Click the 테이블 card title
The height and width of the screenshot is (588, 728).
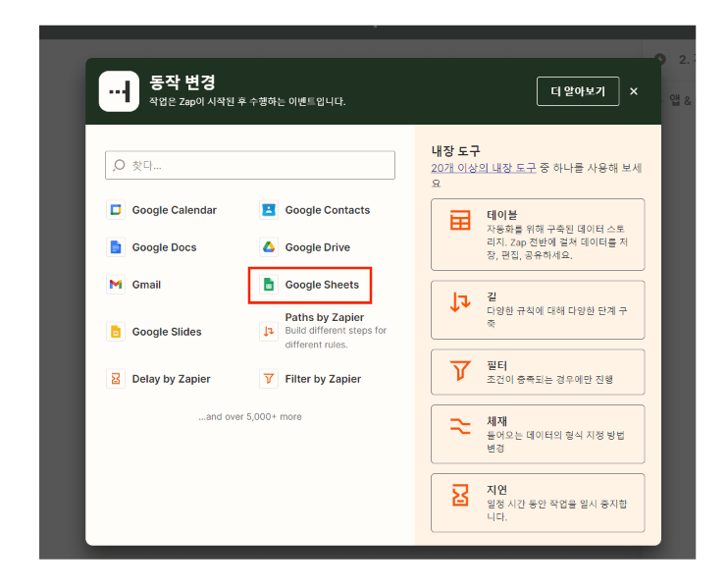click(x=502, y=215)
